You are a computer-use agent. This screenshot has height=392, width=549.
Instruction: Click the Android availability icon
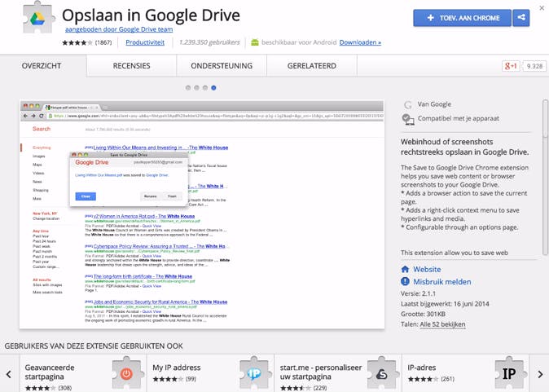255,42
